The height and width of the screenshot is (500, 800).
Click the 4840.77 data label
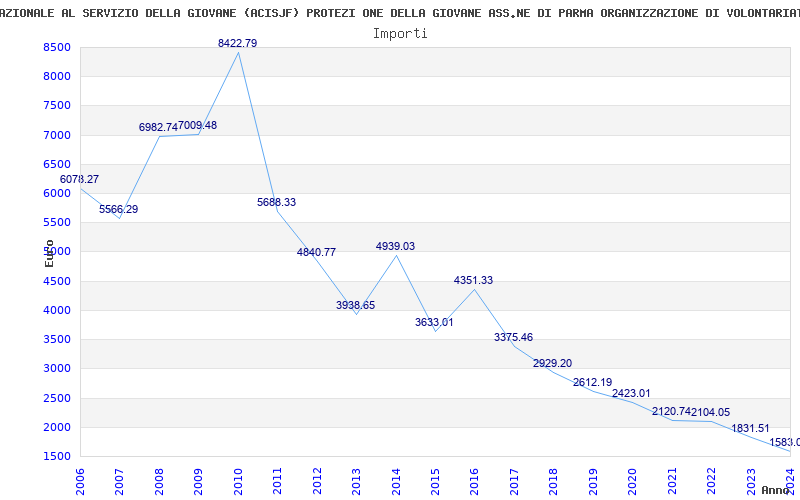tap(316, 252)
